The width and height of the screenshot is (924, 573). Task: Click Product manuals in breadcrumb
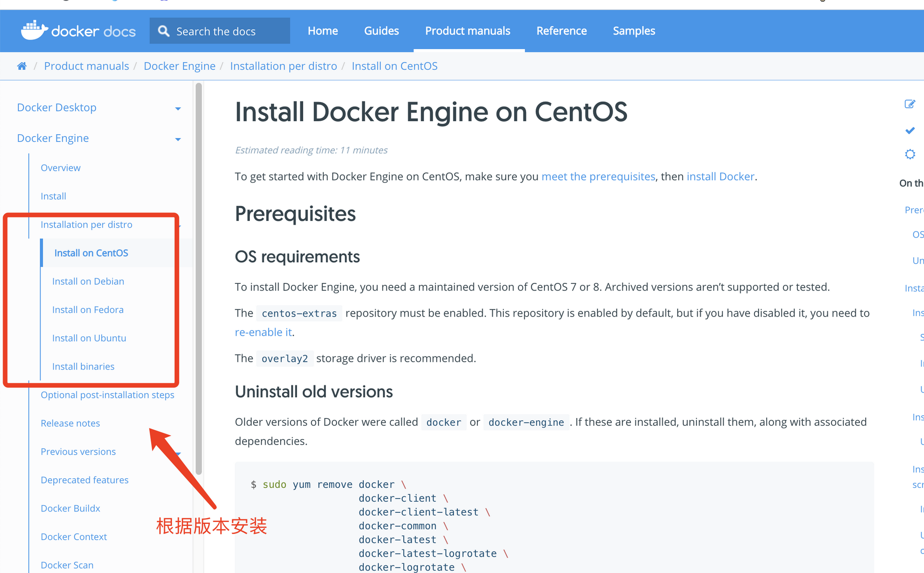point(87,66)
